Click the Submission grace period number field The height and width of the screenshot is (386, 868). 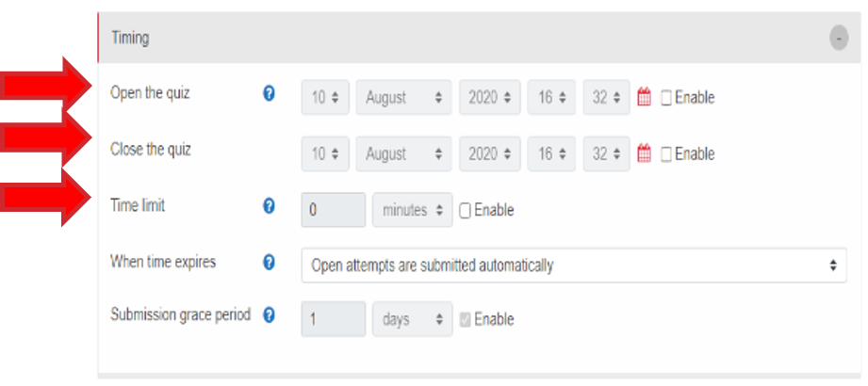click(333, 319)
